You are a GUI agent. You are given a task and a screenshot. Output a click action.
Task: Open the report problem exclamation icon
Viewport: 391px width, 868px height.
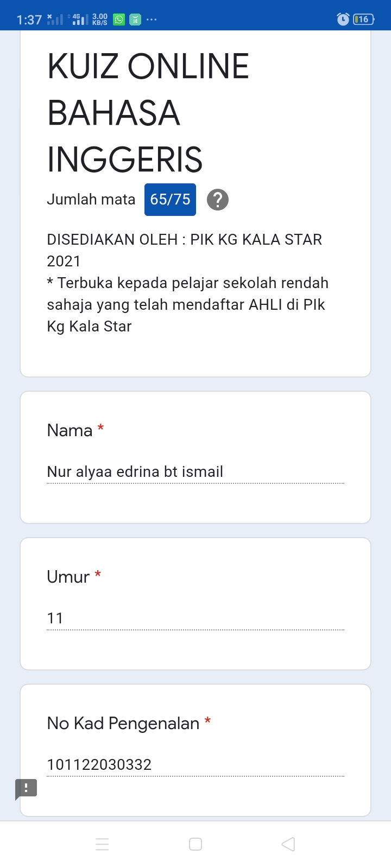tap(26, 788)
